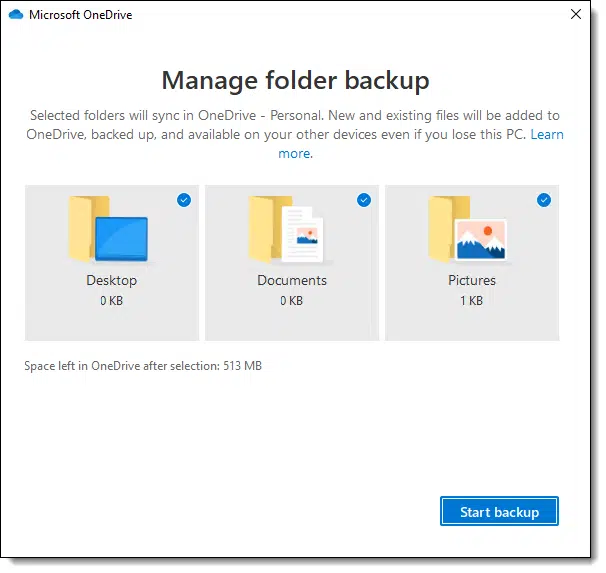
Task: Select the Documents label text
Action: (x=292, y=281)
